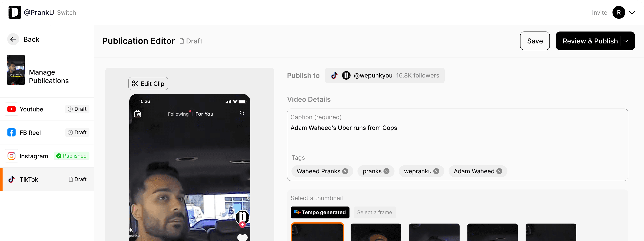The height and width of the screenshot is (241, 644).
Task: Select the second generated thumbnail
Action: click(375, 232)
